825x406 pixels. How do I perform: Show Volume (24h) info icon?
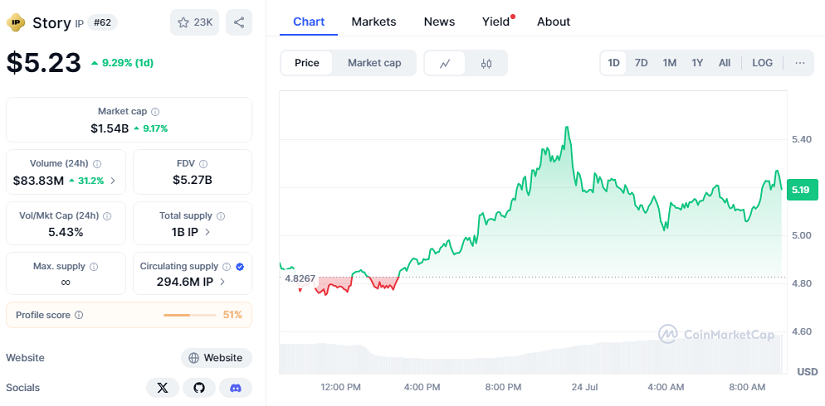[97, 164]
